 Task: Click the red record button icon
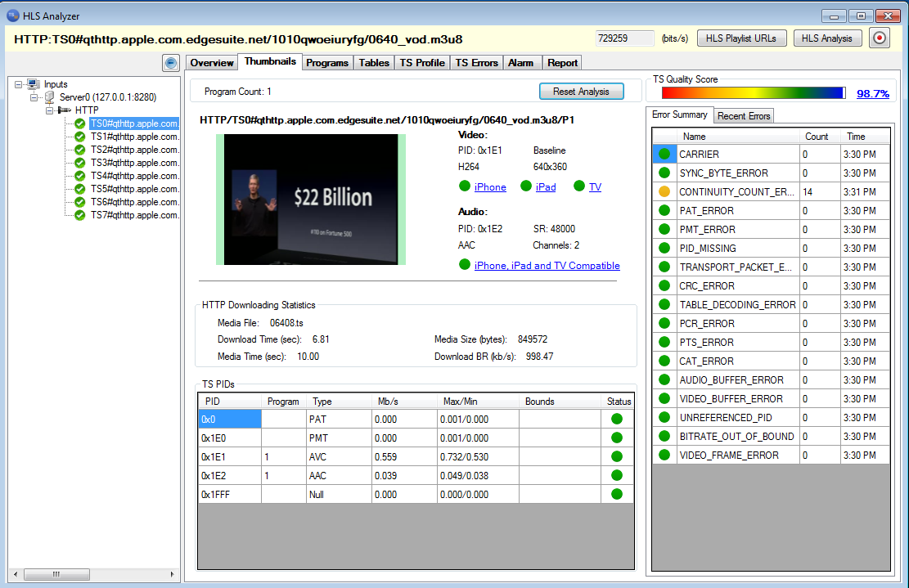(x=879, y=38)
